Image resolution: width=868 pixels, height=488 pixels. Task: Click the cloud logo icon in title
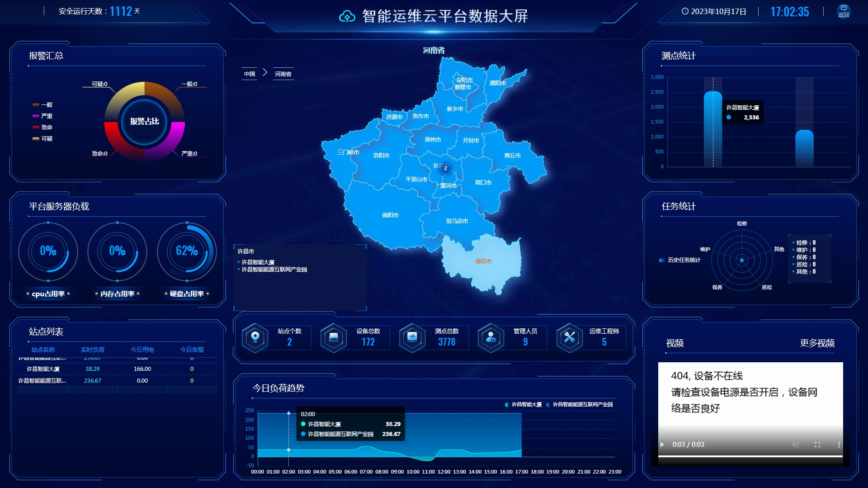tap(347, 16)
